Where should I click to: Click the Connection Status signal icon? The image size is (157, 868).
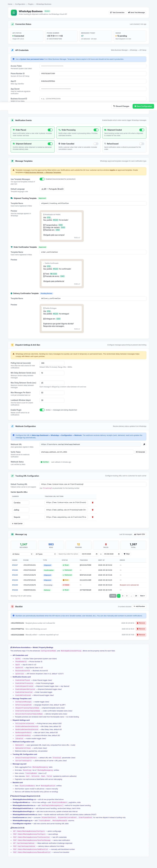[13, 24]
